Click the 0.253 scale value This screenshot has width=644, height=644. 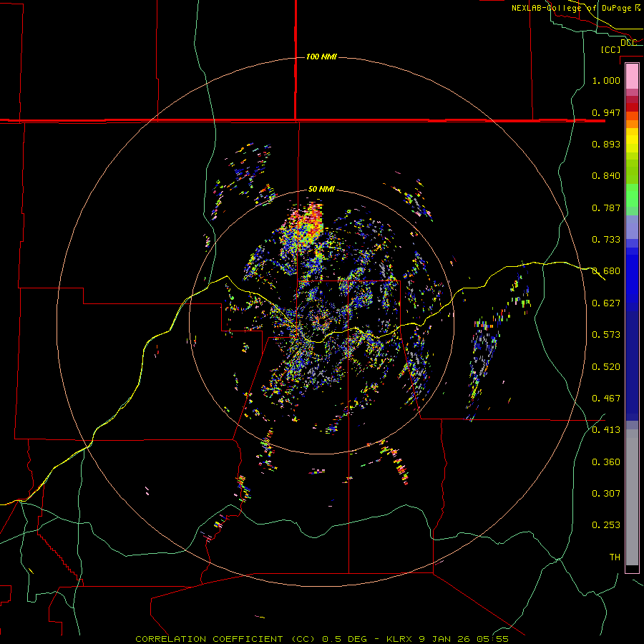pos(606,525)
